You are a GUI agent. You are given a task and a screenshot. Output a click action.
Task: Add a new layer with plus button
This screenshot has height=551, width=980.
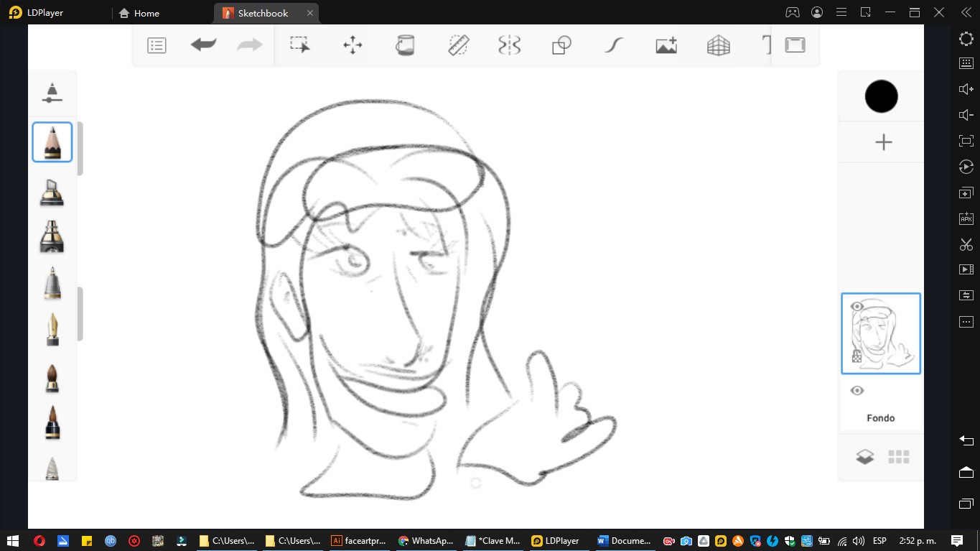[x=883, y=142]
